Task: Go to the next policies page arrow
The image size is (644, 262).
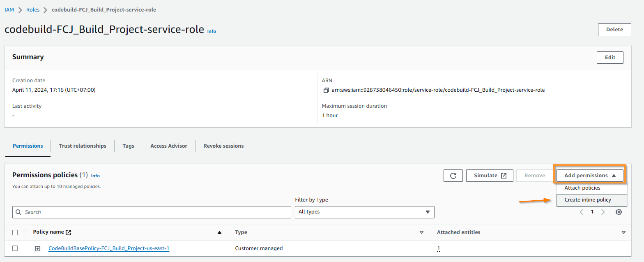Action: [603, 212]
